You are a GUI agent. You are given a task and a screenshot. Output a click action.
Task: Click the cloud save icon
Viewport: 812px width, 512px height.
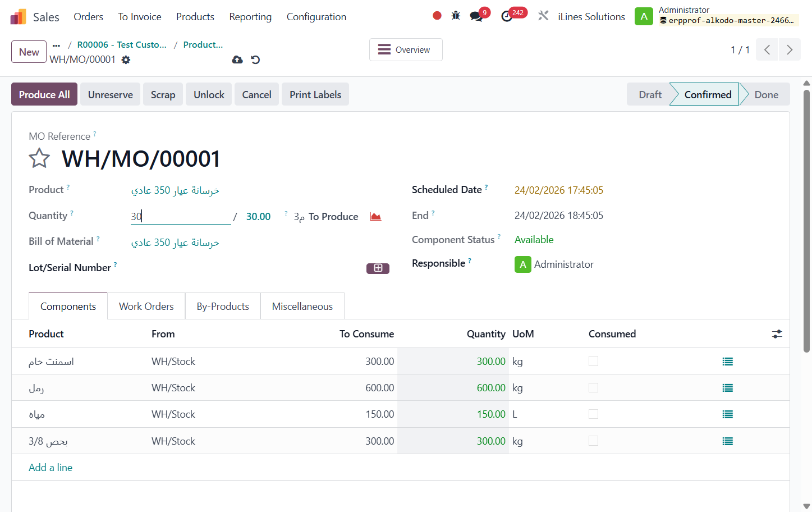[x=237, y=60]
